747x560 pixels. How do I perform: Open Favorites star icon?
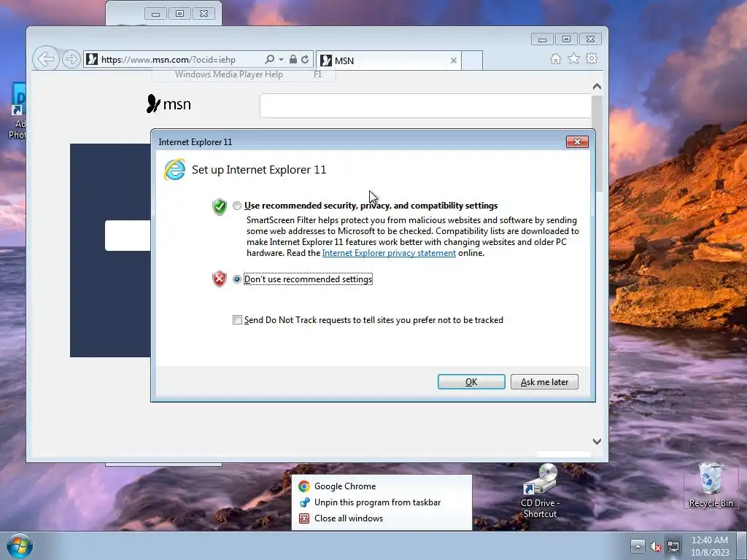coord(573,58)
